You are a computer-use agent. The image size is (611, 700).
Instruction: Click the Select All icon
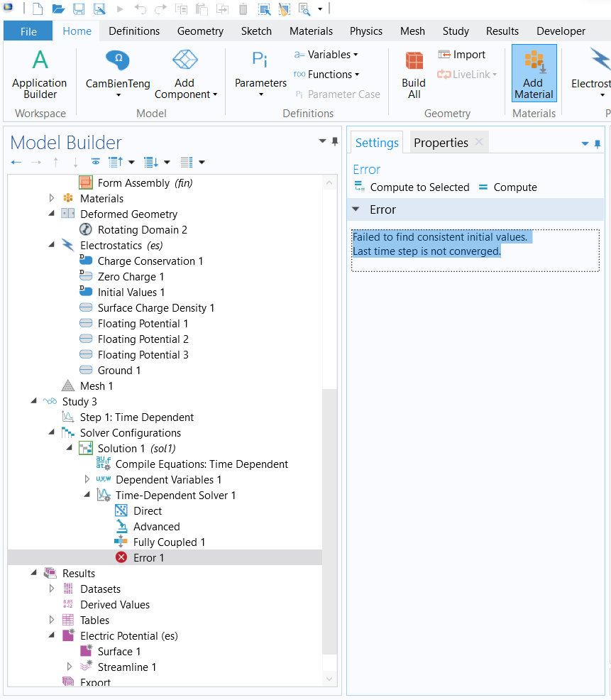tap(264, 9)
